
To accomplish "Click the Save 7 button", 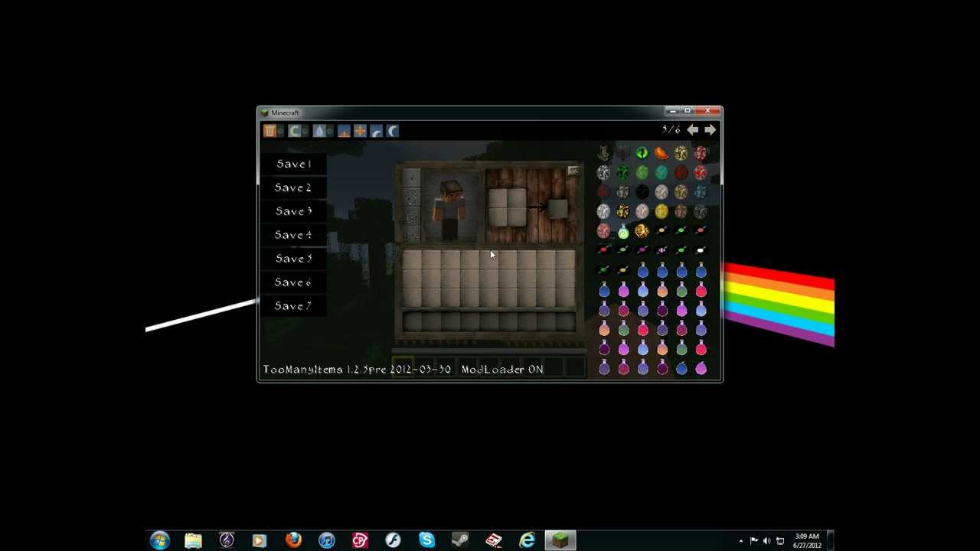I will point(294,306).
